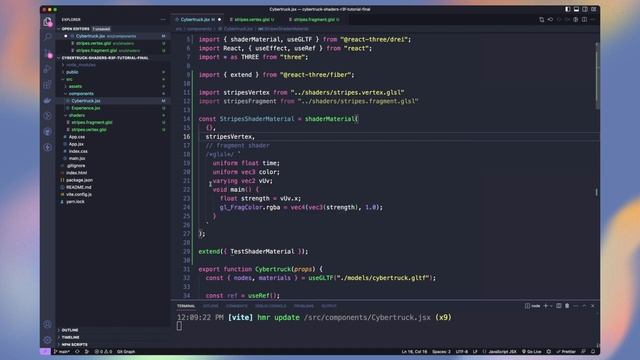Collapse the shaders folder in explorer
The image size is (640, 360).
[x=77, y=115]
